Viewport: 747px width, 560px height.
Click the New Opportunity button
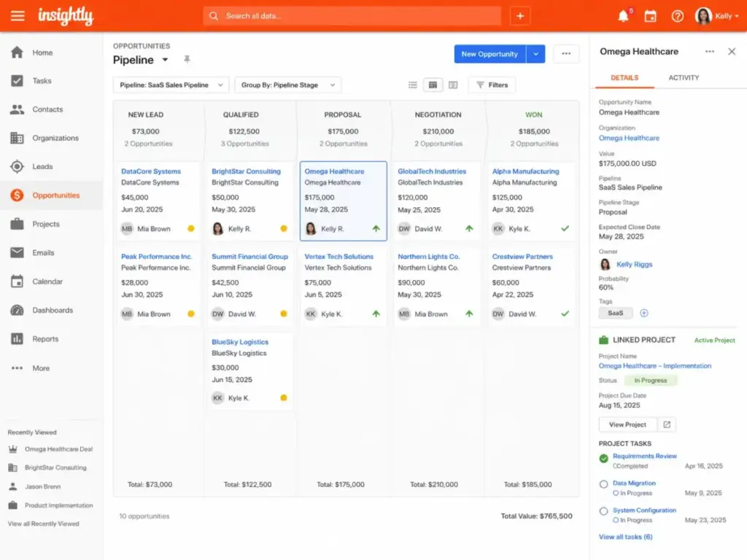(x=489, y=54)
